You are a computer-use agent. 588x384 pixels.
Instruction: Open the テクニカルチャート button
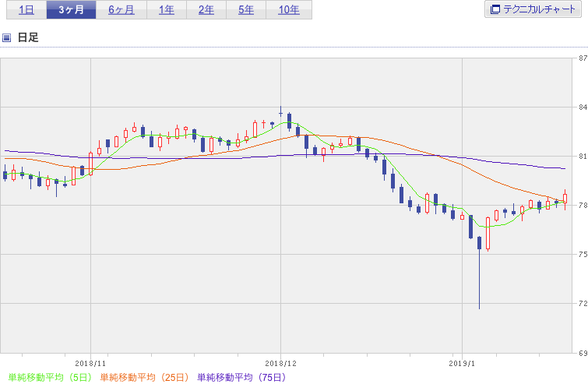(533, 9)
